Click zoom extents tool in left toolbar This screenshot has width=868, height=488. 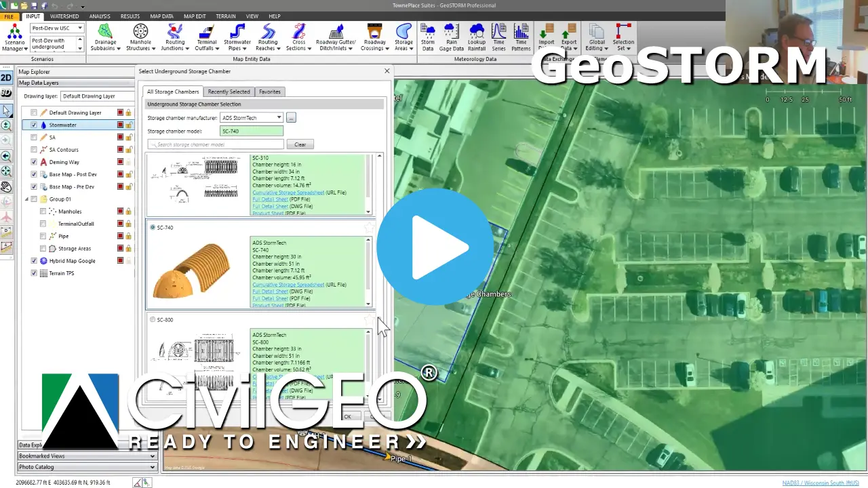[6, 171]
